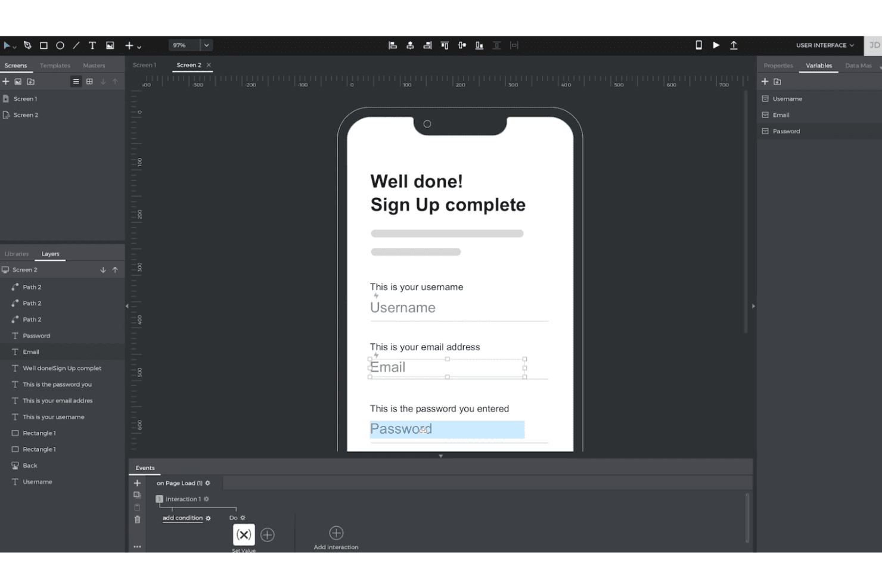Move layer down with down arrow
The width and height of the screenshot is (882, 588).
[x=103, y=270]
